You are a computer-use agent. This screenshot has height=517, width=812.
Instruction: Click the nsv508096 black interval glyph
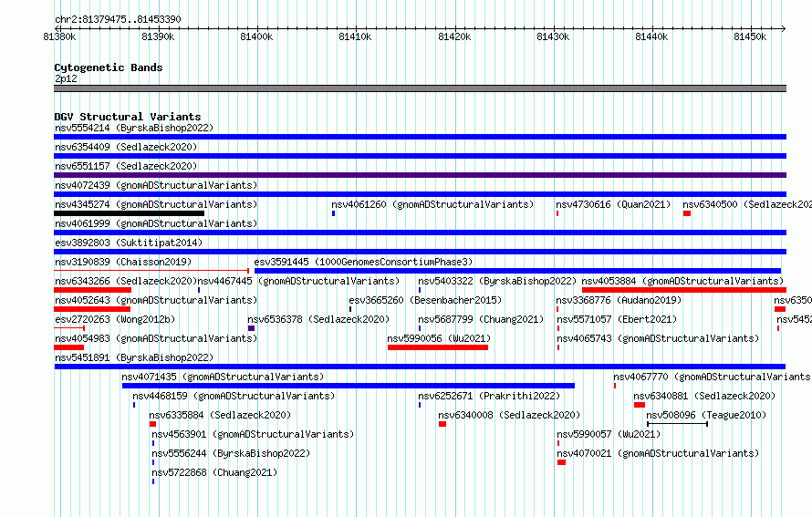point(677,424)
